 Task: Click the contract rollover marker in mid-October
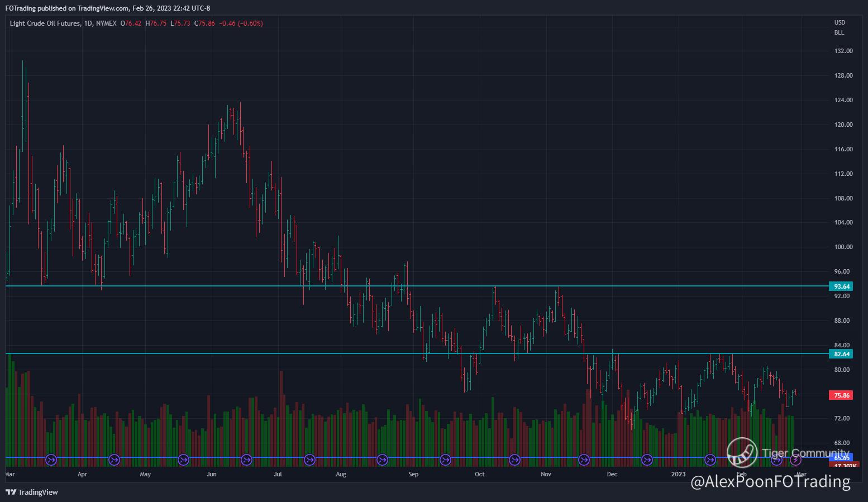[514, 460]
